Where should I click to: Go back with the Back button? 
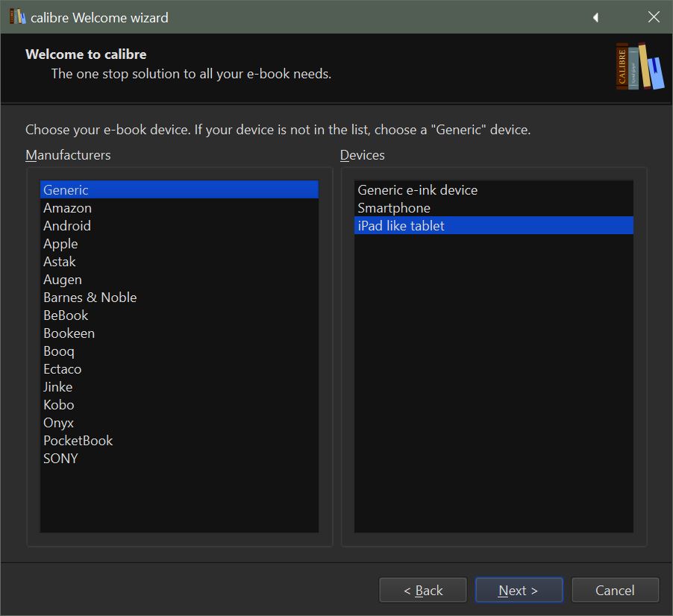coord(423,590)
